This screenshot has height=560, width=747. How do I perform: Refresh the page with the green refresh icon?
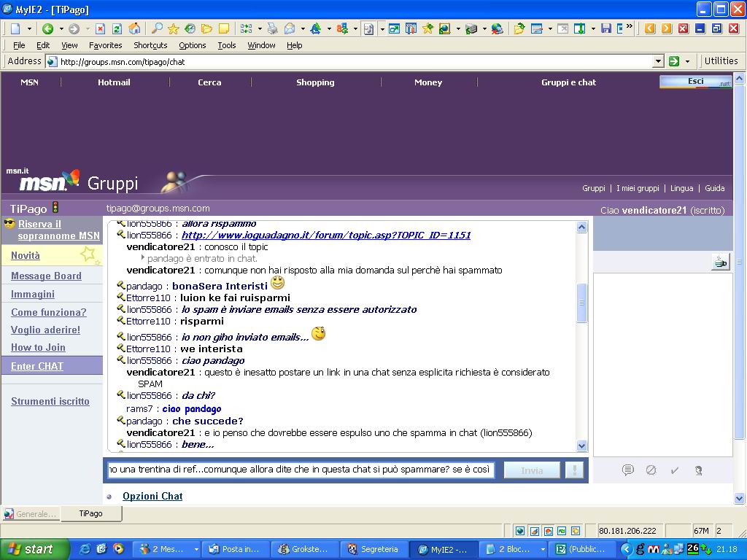pos(117,28)
